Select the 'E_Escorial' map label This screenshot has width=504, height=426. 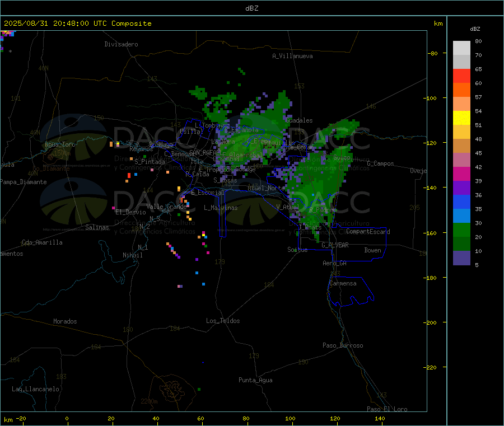coord(207,193)
